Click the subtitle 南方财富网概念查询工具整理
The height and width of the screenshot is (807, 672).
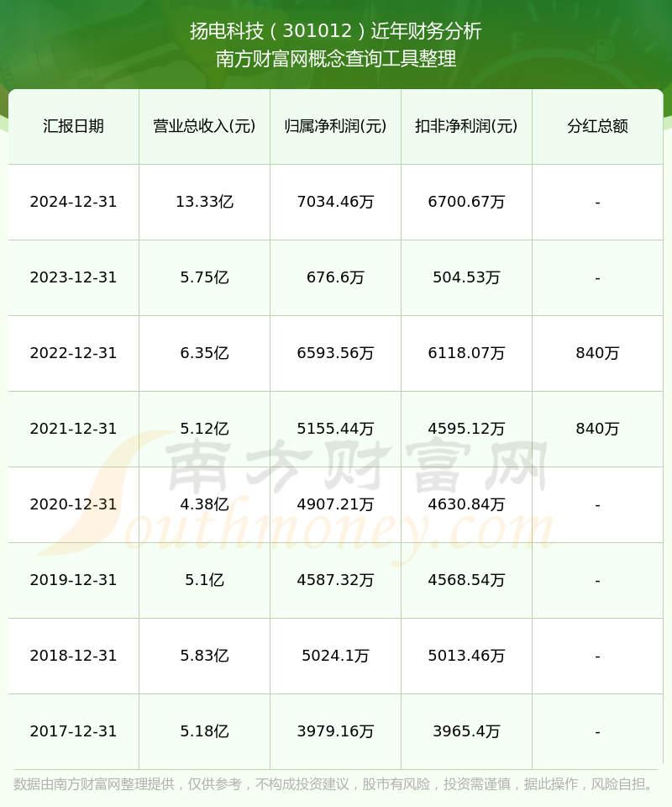click(336, 59)
